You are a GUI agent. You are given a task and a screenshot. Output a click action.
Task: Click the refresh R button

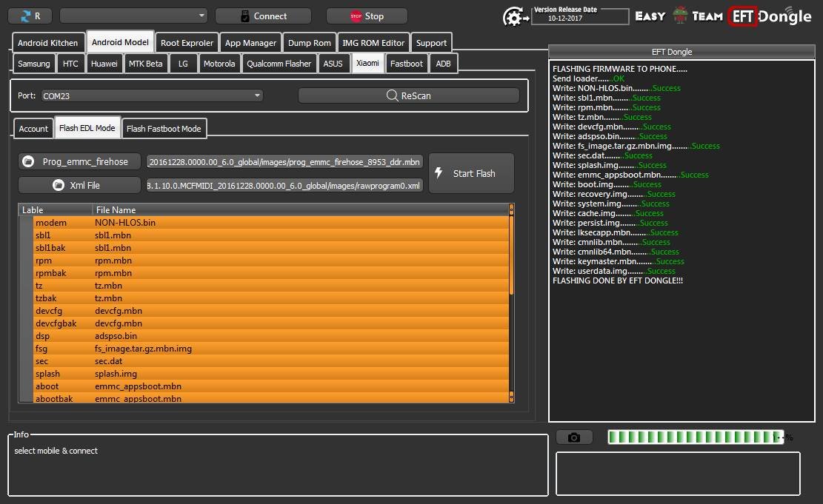click(x=30, y=16)
